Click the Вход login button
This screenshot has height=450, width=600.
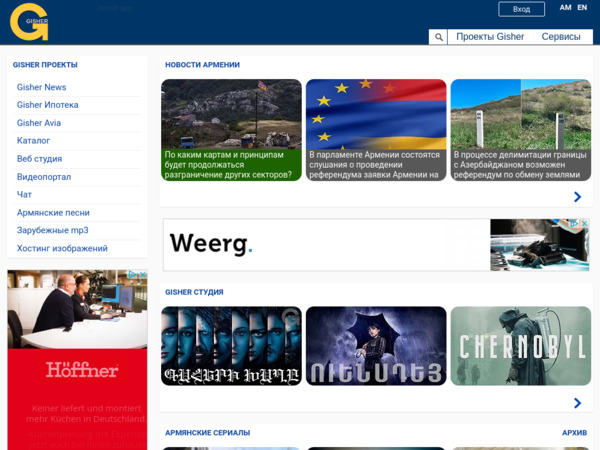click(x=521, y=9)
